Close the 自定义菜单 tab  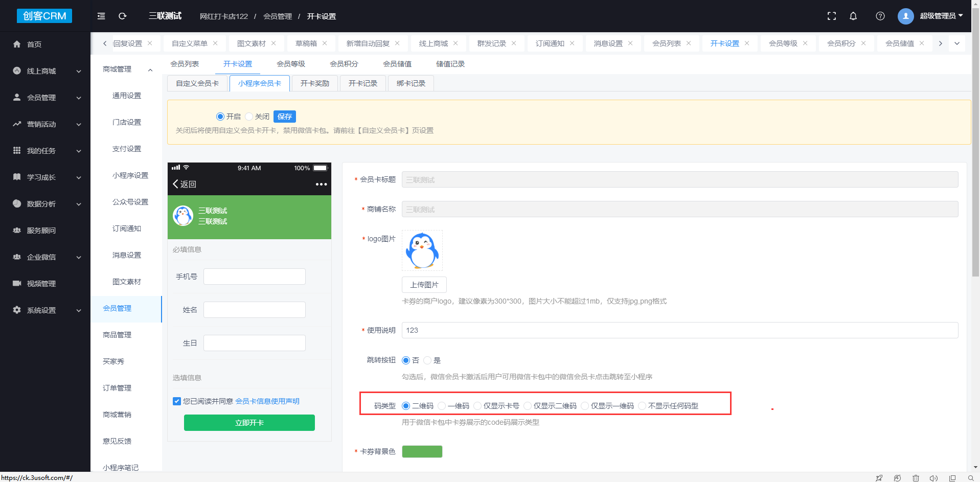point(215,43)
